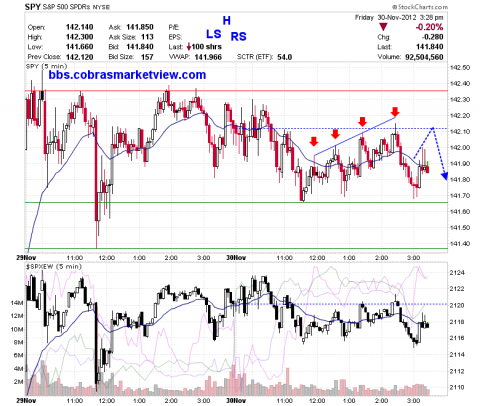The height and width of the screenshot is (406, 480).
Task: Select the SPY ticker symbol in the header
Action: click(33, 7)
